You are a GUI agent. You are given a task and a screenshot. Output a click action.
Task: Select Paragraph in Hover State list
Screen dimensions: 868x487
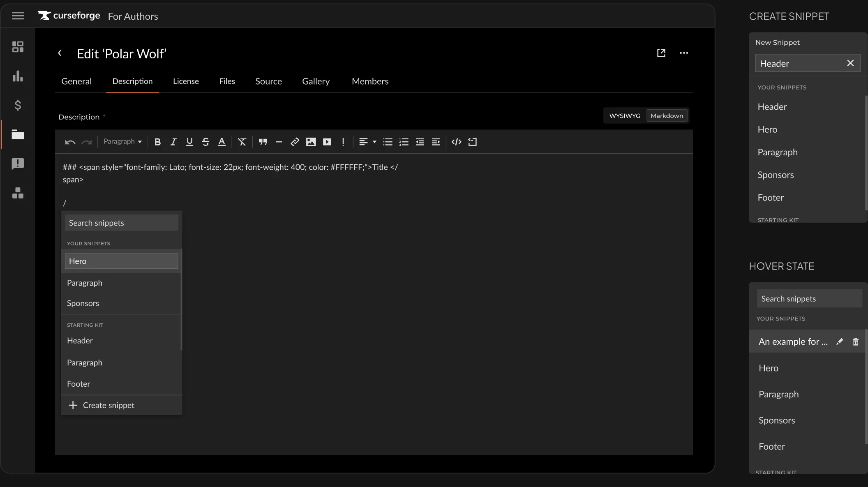(x=807, y=394)
